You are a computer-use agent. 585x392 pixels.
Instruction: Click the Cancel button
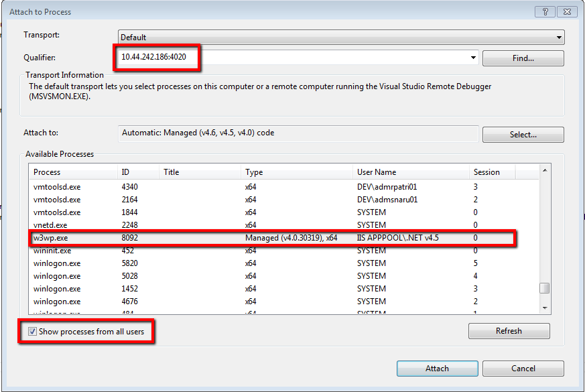tap(523, 368)
